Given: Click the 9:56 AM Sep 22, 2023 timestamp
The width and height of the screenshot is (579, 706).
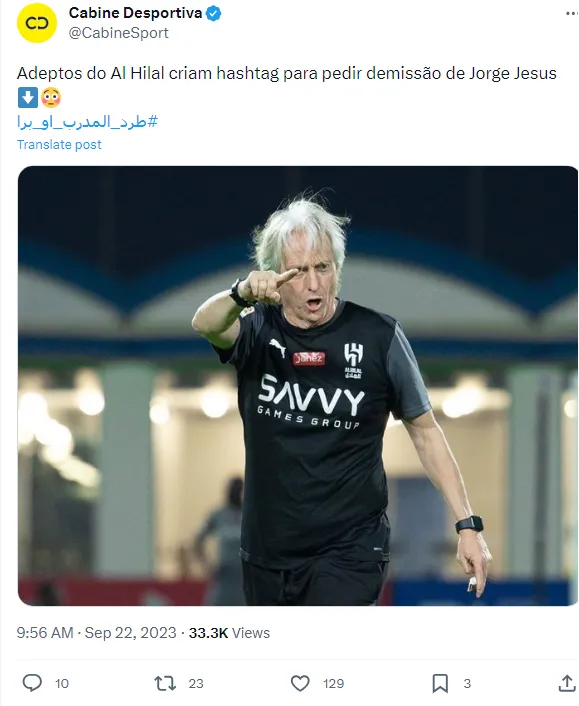Looking at the screenshot, I should coord(96,633).
